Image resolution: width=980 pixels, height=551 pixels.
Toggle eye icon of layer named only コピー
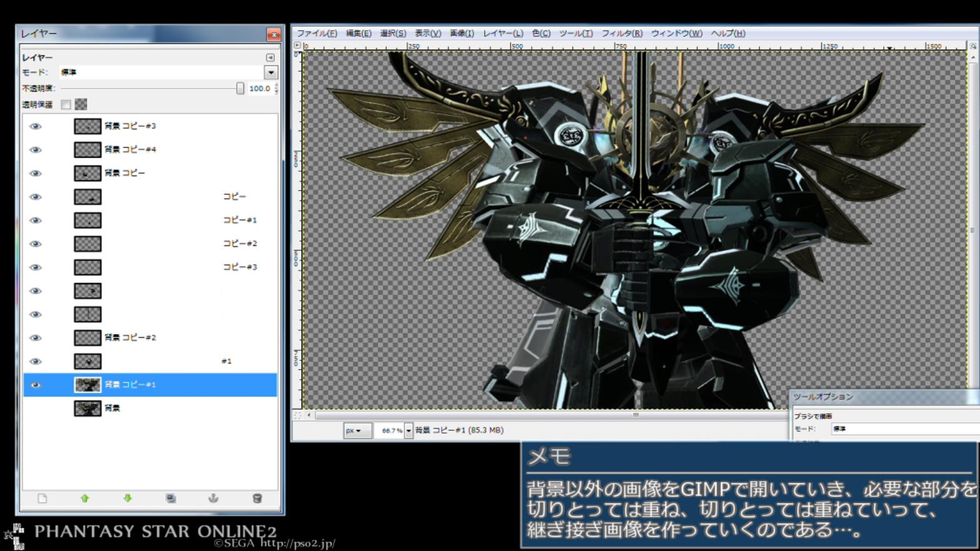point(36,197)
